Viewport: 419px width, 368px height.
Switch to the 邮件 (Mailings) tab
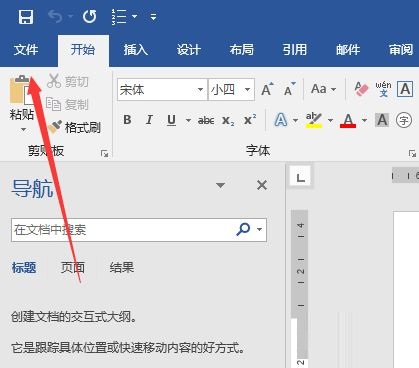pos(348,50)
